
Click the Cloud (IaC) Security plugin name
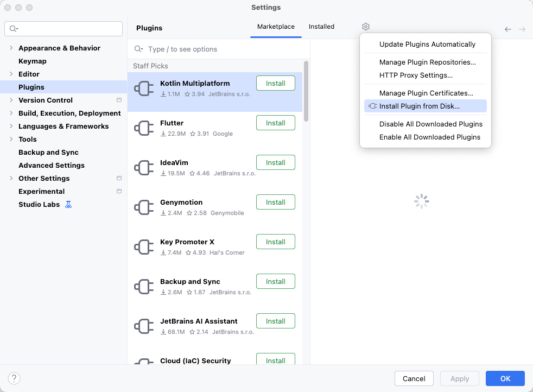point(195,361)
